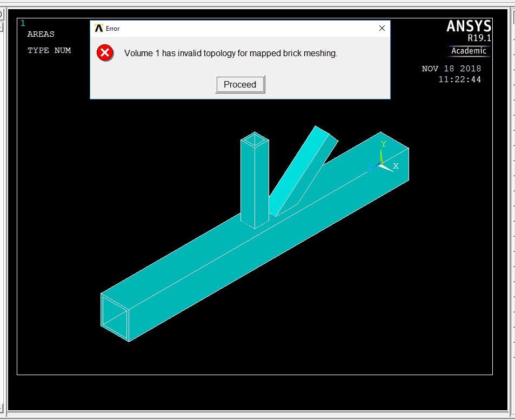Click the 'Academic' label in viewport
Screen dimensions: 515x420
[469, 51]
